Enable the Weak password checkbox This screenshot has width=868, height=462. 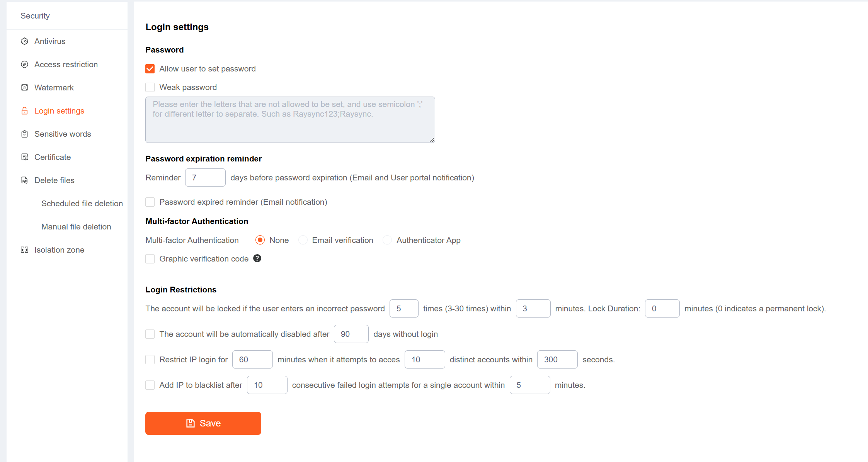tap(150, 87)
